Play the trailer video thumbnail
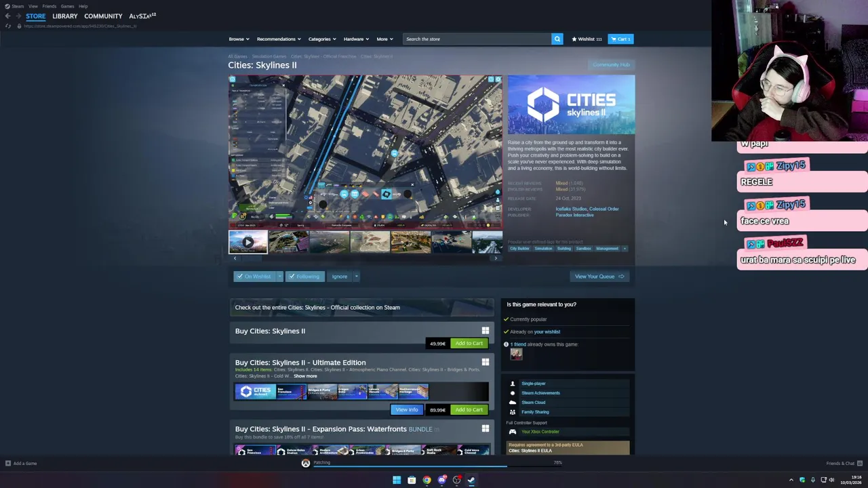The width and height of the screenshot is (868, 488). [x=248, y=242]
